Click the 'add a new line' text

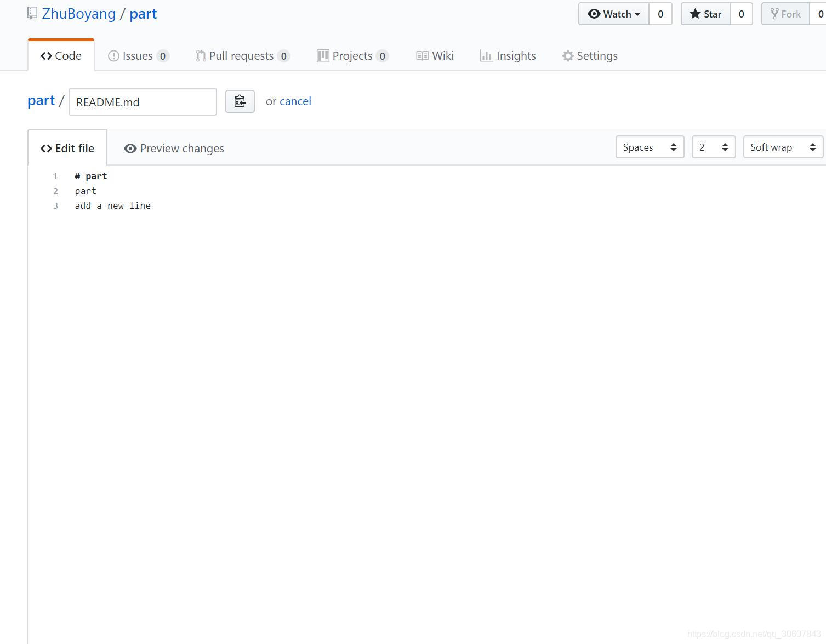[113, 206]
